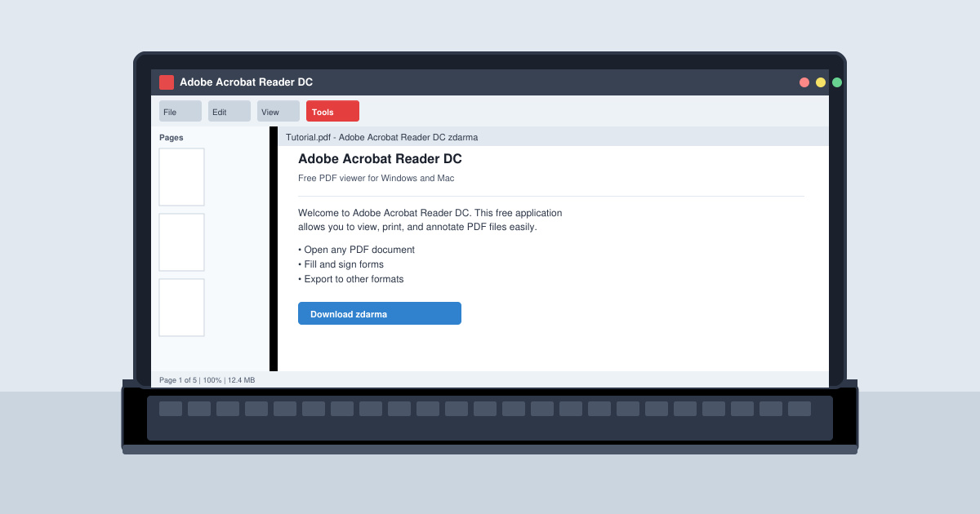
Task: Click the yellow minimize window dot
Action: point(821,82)
